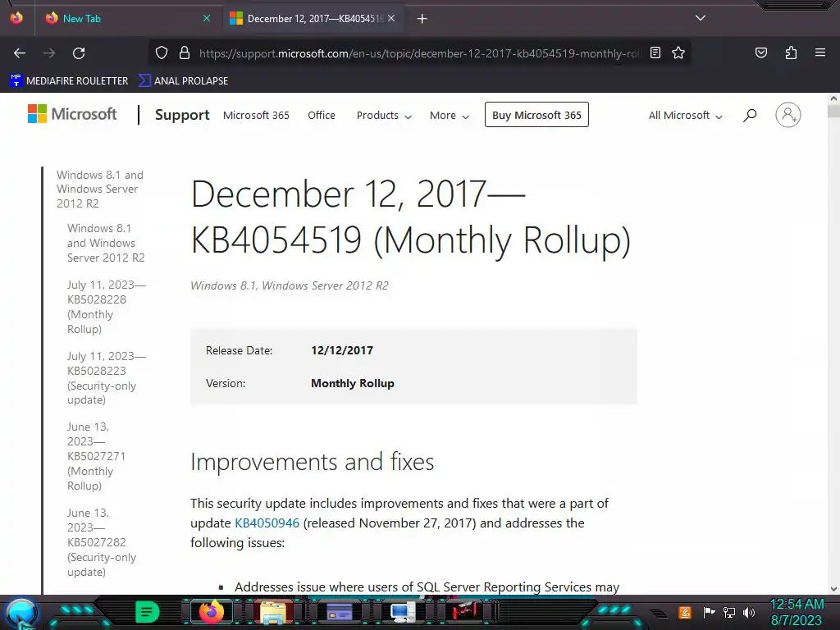Open the Windows Start orb
Viewport: 840px width, 630px height.
[x=21, y=613]
